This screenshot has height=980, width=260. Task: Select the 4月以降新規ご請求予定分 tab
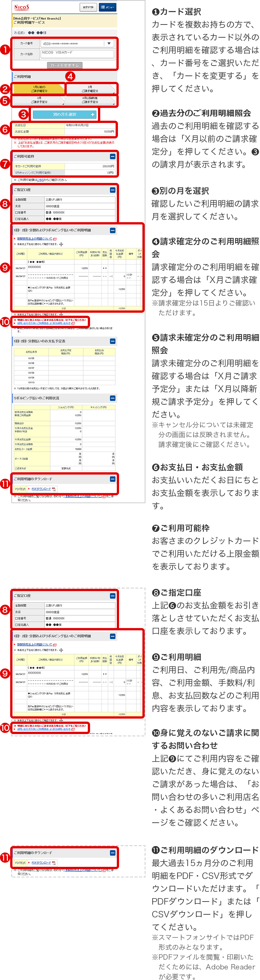point(90,100)
